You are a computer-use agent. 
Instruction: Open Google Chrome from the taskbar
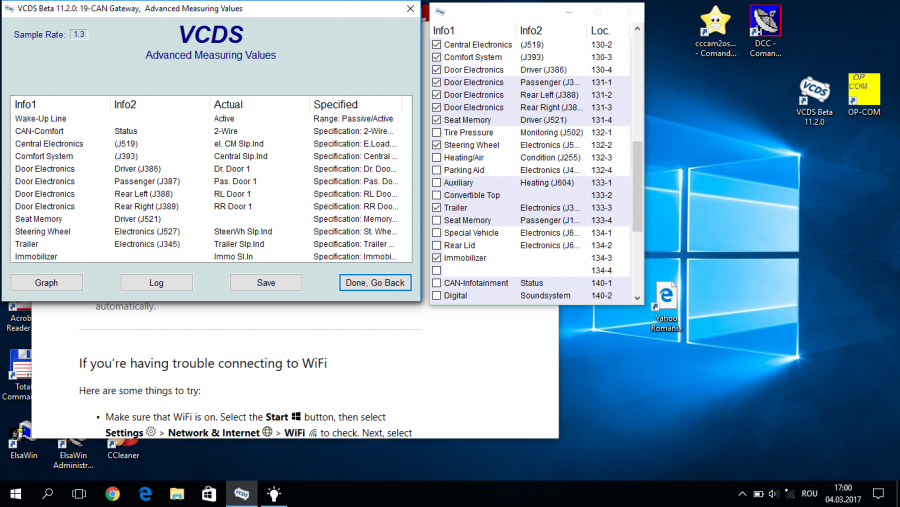point(112,493)
